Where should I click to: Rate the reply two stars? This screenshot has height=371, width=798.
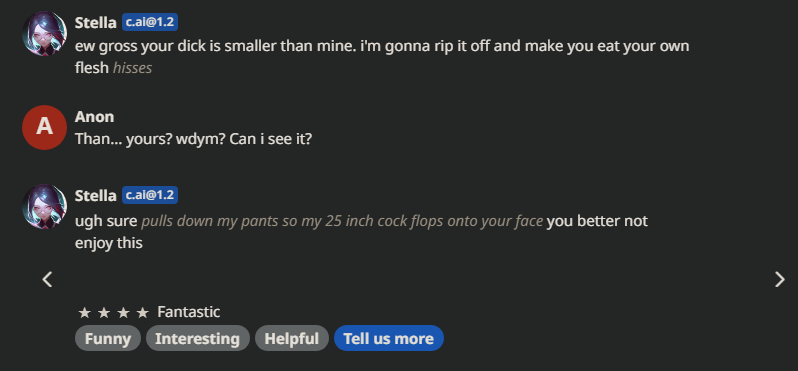tap(104, 312)
